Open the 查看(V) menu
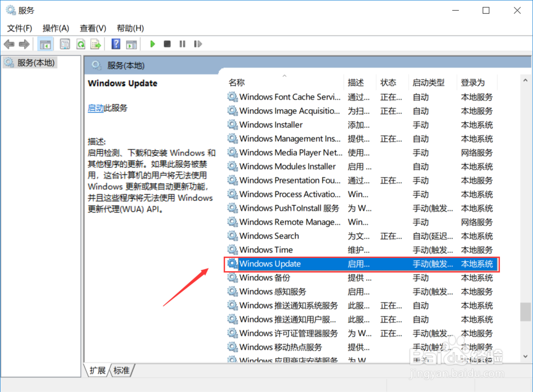This screenshot has width=533, height=392. (93, 28)
